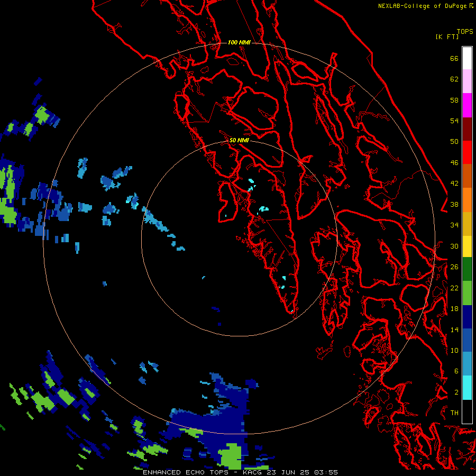Image resolution: width=476 pixels, height=476 pixels.
Task: Click the gold legend swatch
Action: [x=467, y=223]
